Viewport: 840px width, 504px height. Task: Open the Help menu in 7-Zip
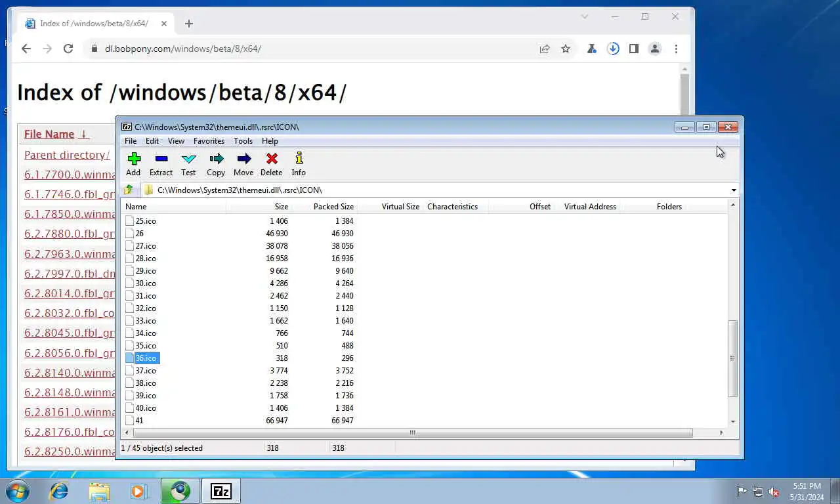point(270,141)
